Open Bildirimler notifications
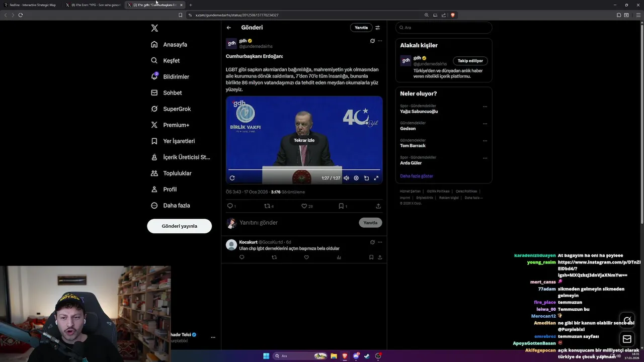This screenshot has height=362, width=644. pos(170,76)
